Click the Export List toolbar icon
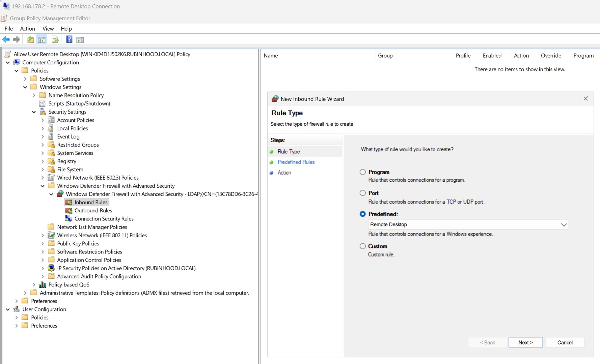This screenshot has width=600, height=364. tap(55, 40)
